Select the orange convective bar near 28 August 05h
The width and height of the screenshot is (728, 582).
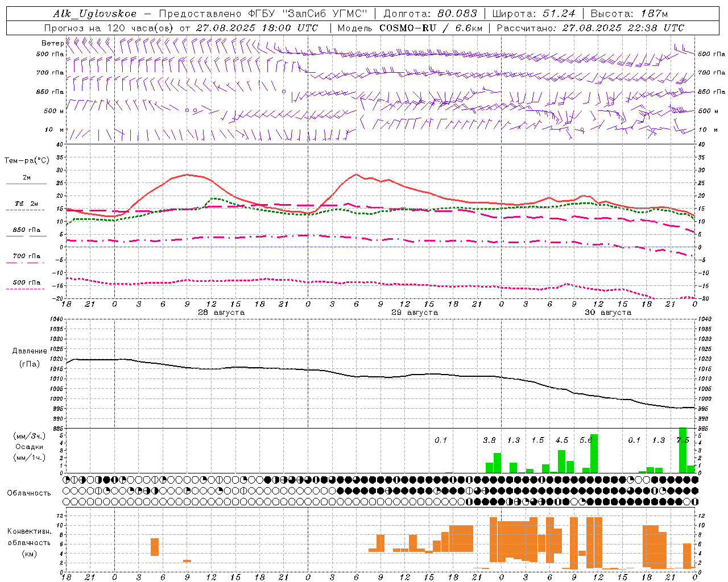click(x=155, y=547)
